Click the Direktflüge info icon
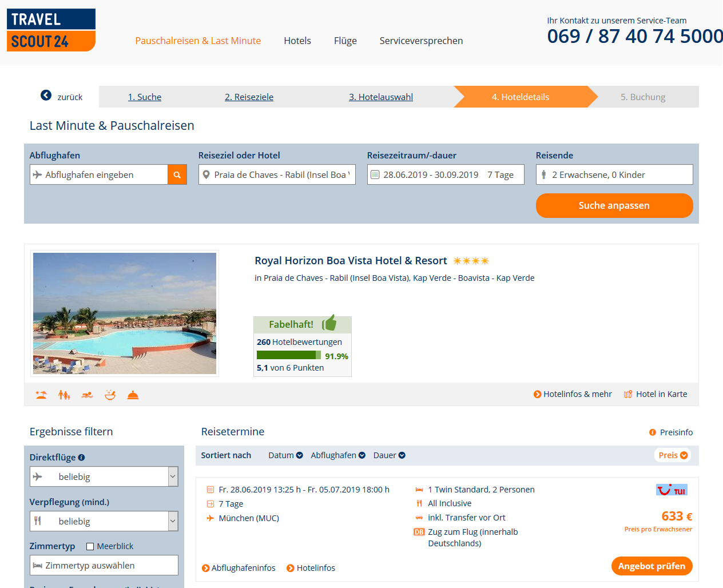Image resolution: width=723 pixels, height=588 pixels. [x=81, y=458]
